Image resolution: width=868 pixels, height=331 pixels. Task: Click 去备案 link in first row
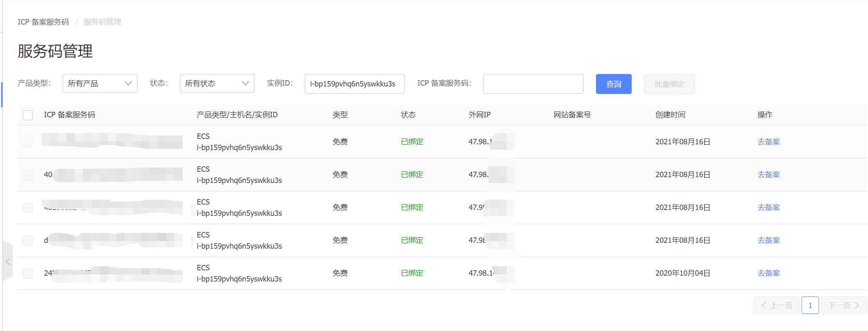click(768, 142)
